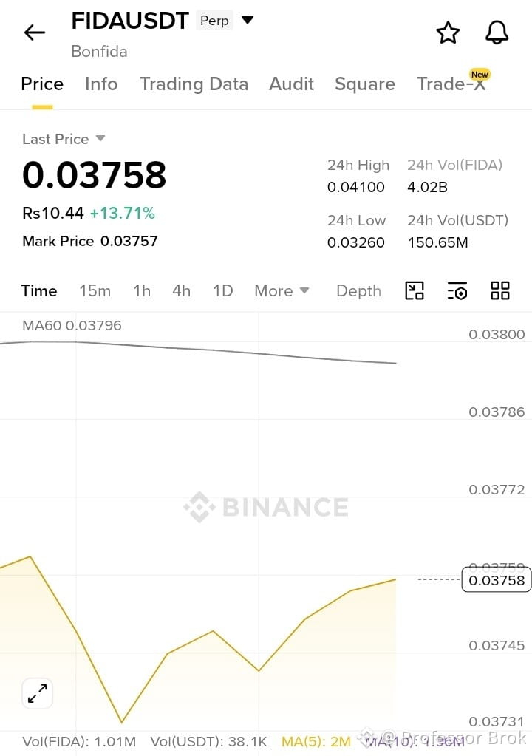Tap the MA(5): 2M volume label
The height and width of the screenshot is (756, 532).
(x=316, y=741)
